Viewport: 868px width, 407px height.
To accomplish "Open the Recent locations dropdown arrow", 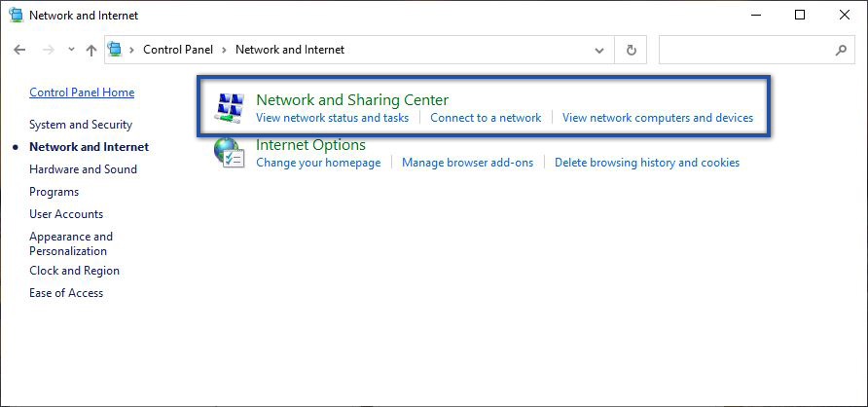I will pos(71,50).
